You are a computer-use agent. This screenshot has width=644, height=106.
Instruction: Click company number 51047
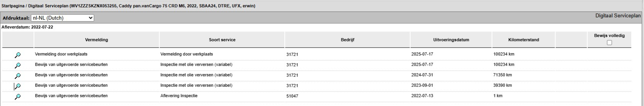pos(292,96)
